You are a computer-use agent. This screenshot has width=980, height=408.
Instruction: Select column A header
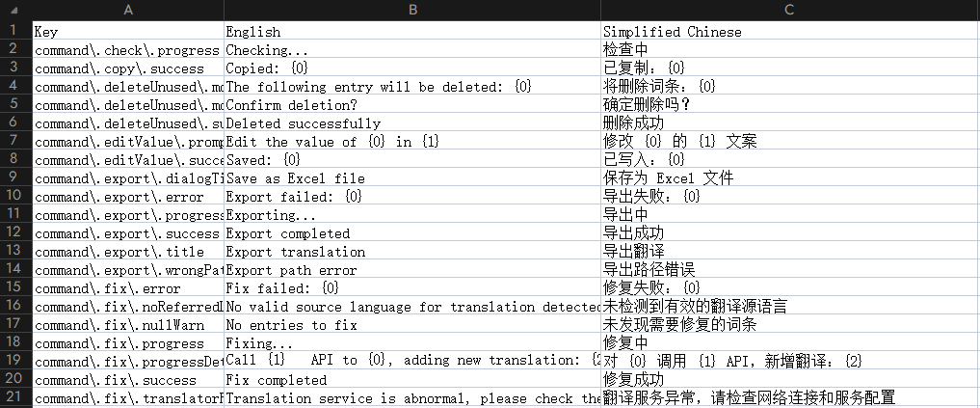(x=128, y=10)
